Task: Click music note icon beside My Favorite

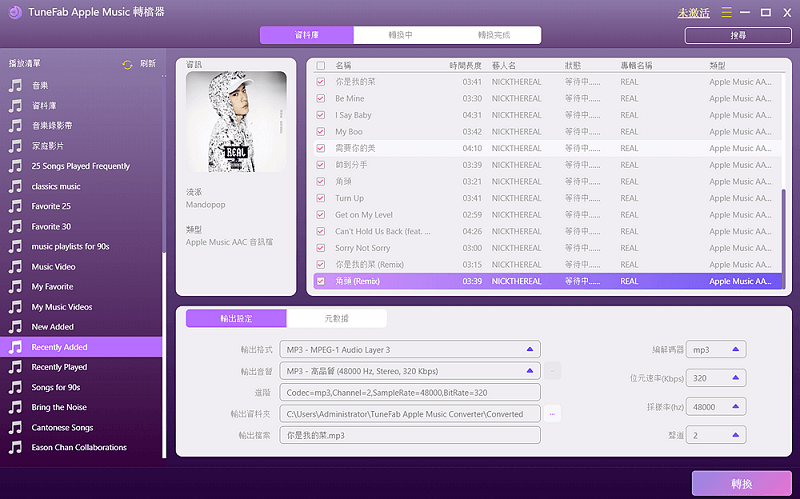Action: pos(16,287)
